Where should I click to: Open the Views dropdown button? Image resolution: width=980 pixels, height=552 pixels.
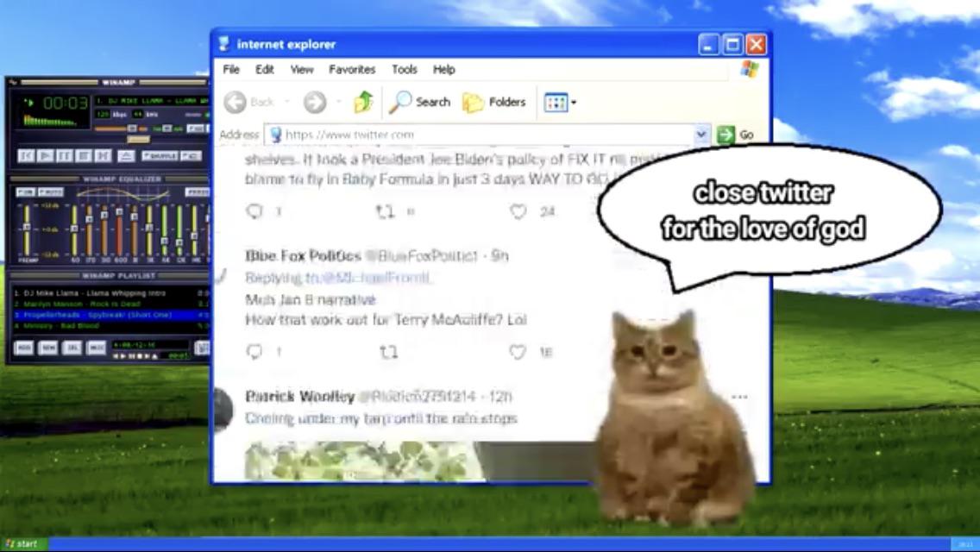coord(560,102)
